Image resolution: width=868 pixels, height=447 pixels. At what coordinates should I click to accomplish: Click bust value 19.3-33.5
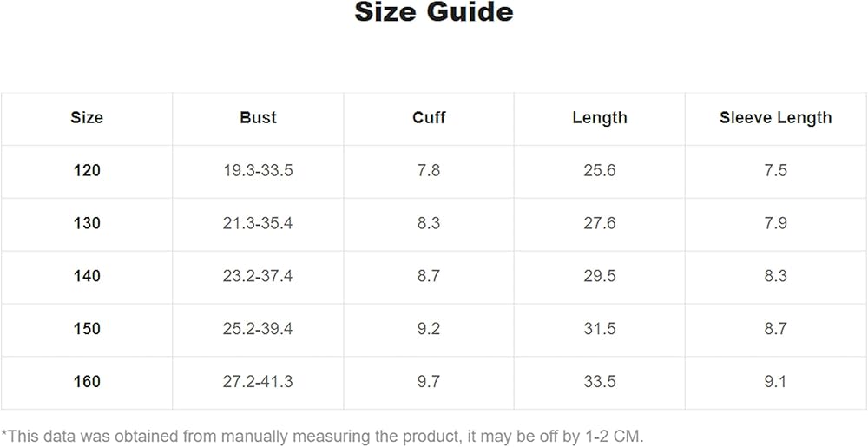point(258,171)
